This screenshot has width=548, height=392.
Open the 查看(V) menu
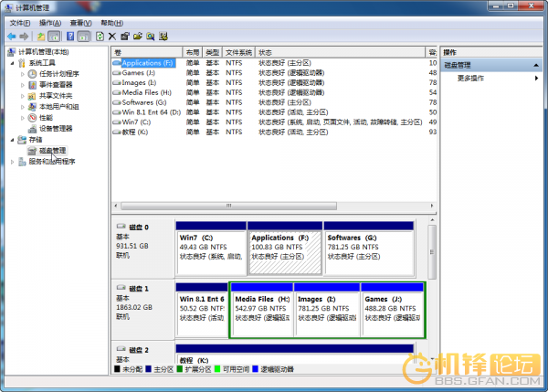point(80,23)
